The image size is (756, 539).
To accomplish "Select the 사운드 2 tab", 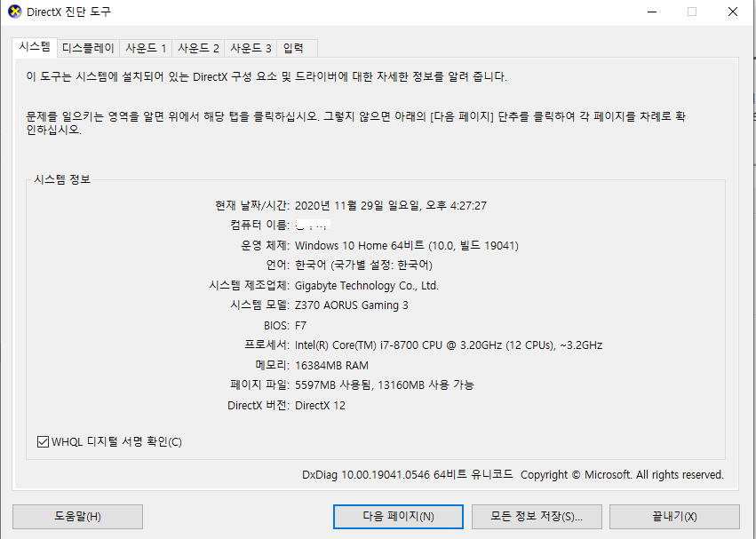I will coord(198,48).
